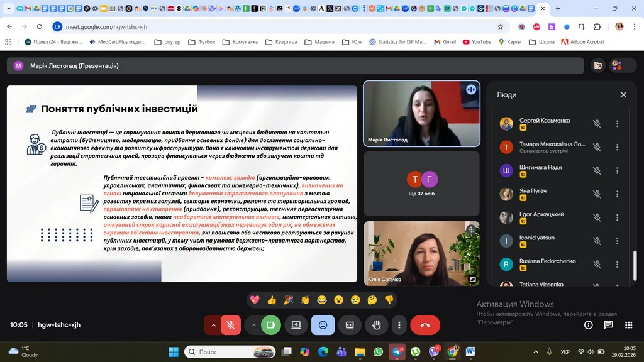Open more options for Сергей Козьменко
The width and height of the screenshot is (644, 362).
[x=617, y=124]
